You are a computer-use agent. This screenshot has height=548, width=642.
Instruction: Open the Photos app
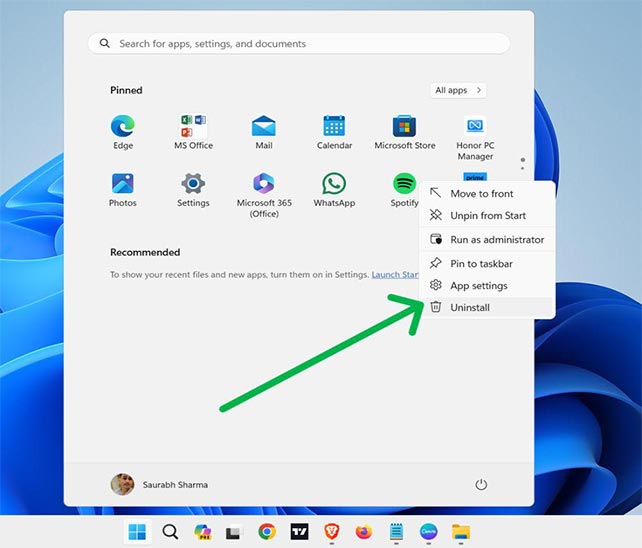click(123, 190)
